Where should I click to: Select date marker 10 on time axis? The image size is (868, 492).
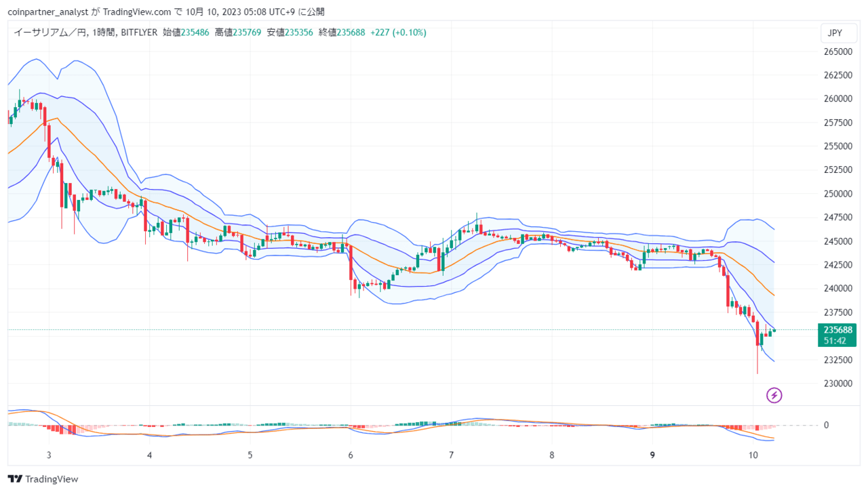click(x=753, y=455)
